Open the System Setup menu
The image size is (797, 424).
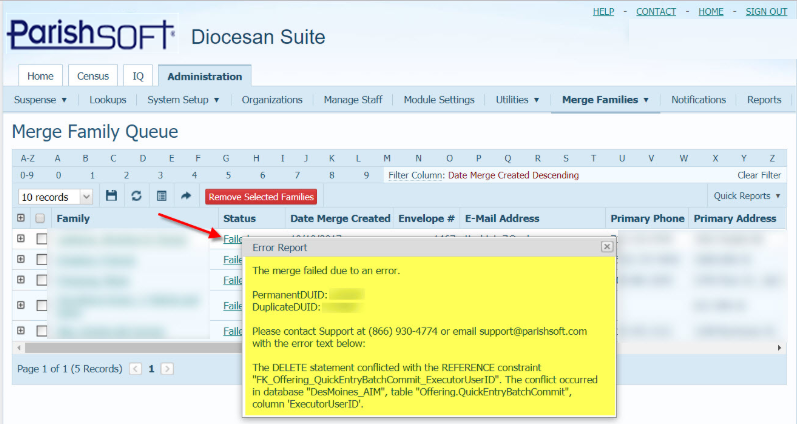(x=183, y=100)
